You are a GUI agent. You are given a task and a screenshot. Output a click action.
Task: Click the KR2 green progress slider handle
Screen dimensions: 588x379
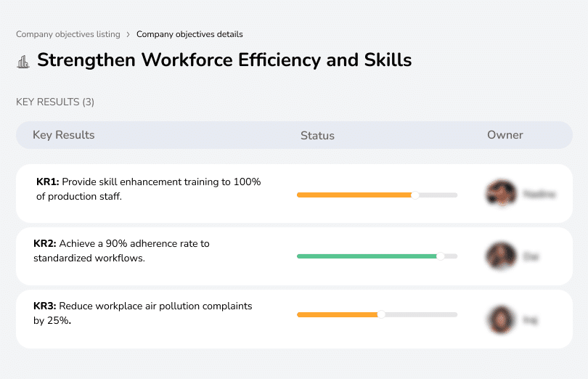pos(441,256)
